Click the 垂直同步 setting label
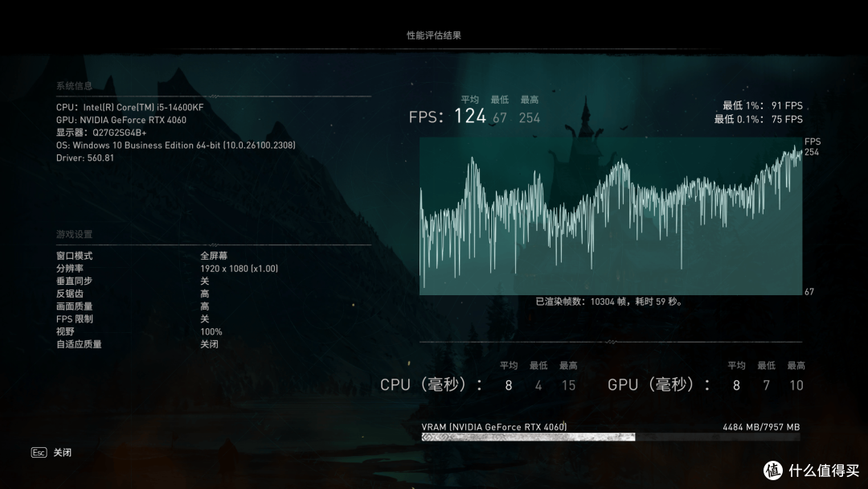Screen dimensions: 868x489 tap(74, 281)
